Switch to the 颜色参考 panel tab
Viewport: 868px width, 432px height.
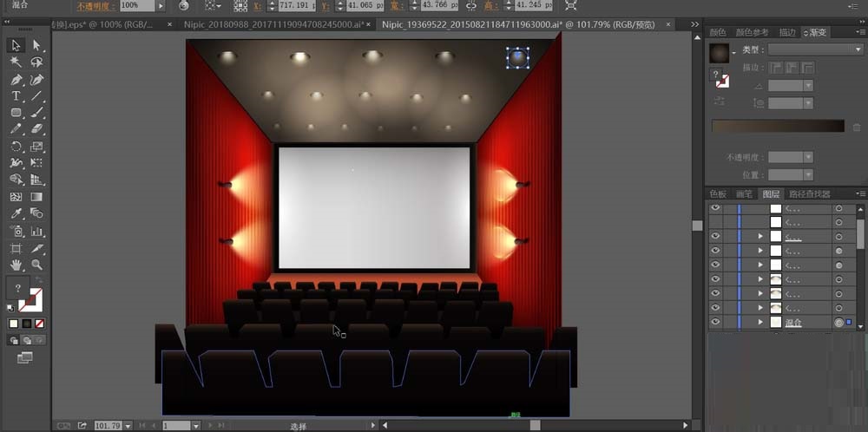(x=753, y=32)
